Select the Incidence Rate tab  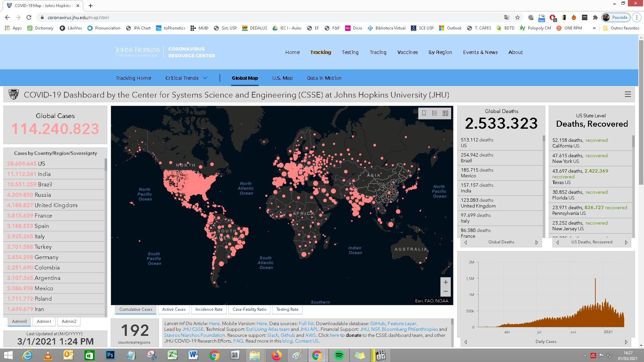click(209, 309)
